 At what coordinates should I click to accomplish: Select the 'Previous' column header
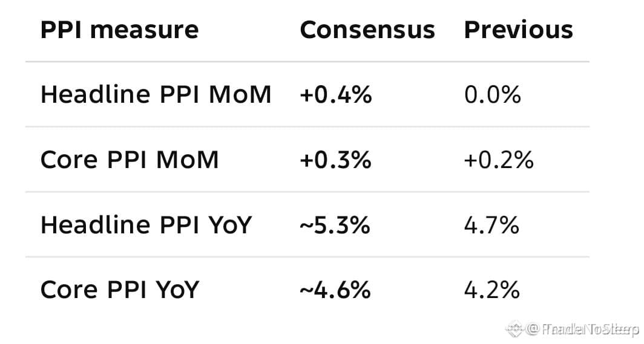tap(518, 30)
